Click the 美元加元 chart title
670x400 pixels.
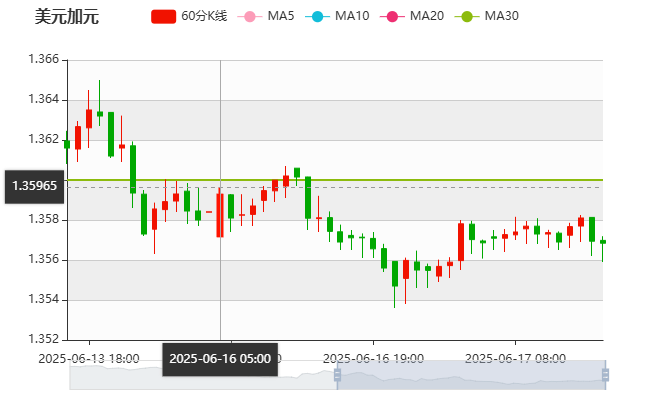pyautogui.click(x=67, y=17)
